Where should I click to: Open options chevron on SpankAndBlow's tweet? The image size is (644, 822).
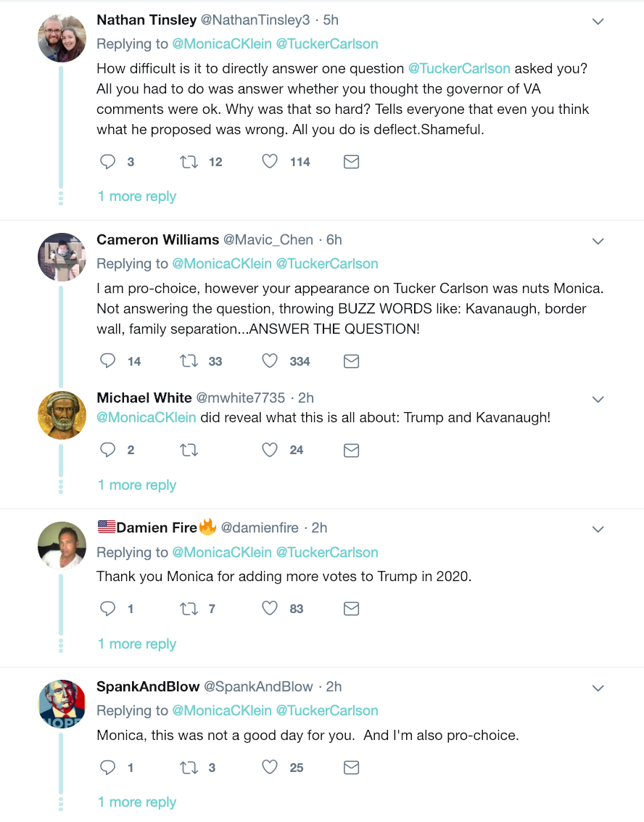tap(598, 687)
